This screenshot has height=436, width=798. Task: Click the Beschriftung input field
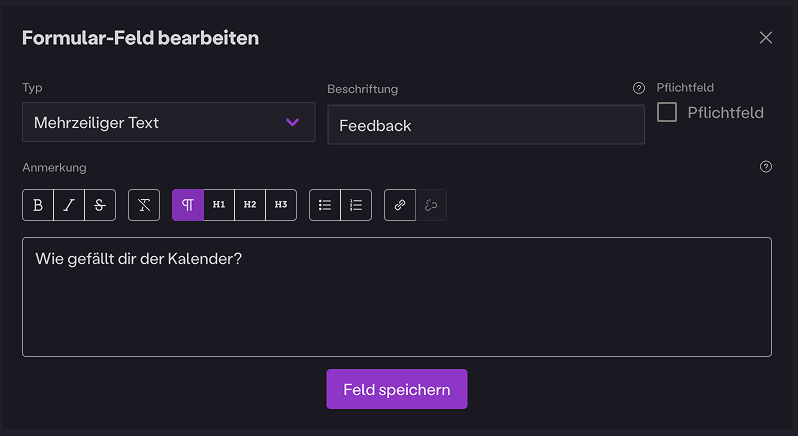(x=485, y=125)
